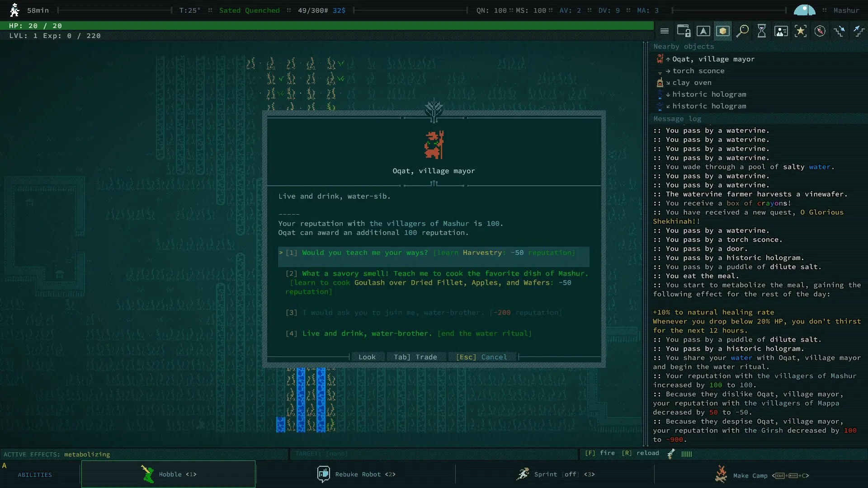
Task: Click the 'MS: 100' move speed stat
Action: 531,10
